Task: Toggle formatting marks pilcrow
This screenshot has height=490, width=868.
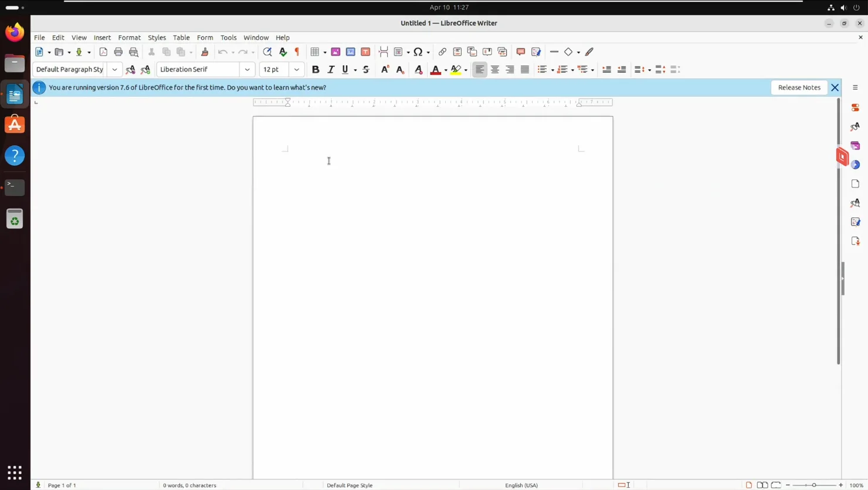Action: 297,52
